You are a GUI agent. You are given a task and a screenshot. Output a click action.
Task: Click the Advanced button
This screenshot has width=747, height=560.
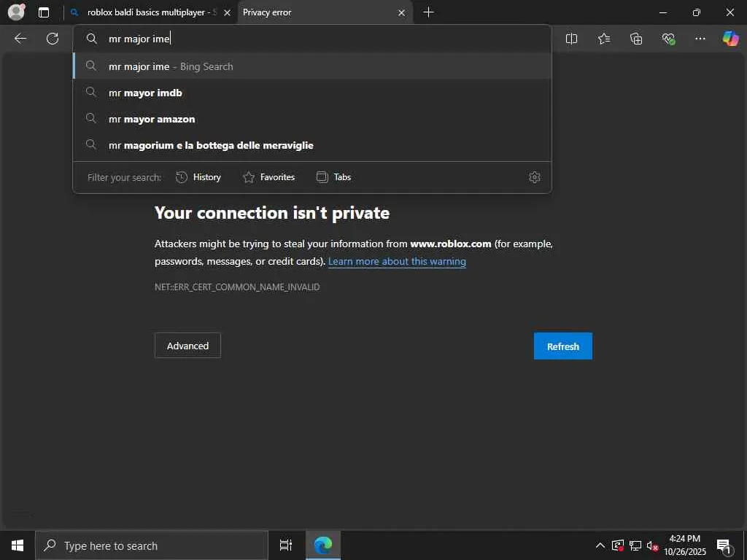pyautogui.click(x=187, y=346)
